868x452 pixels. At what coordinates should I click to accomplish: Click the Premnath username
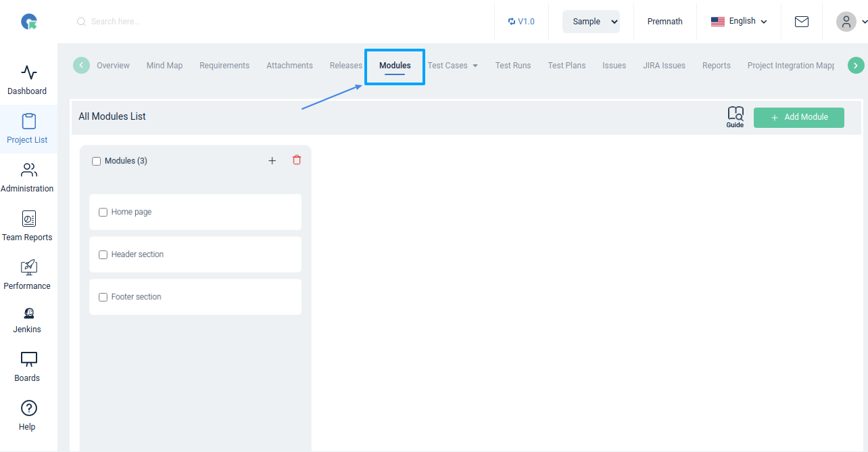[x=665, y=22]
